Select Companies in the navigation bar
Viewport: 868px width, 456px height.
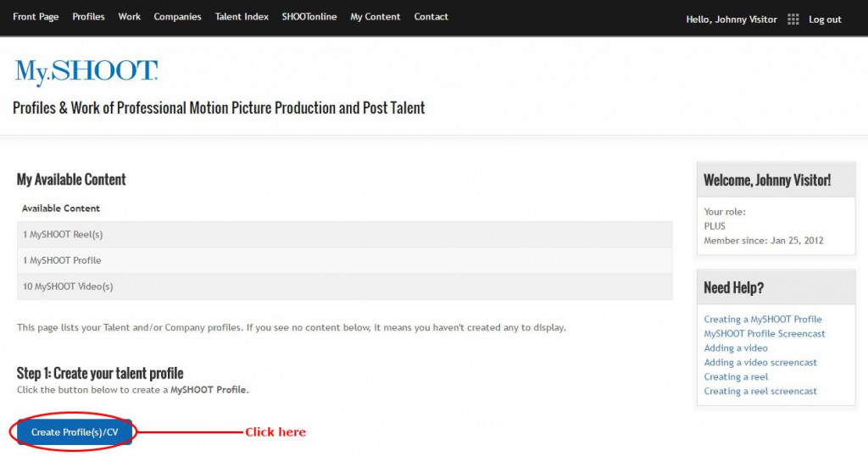(x=177, y=17)
